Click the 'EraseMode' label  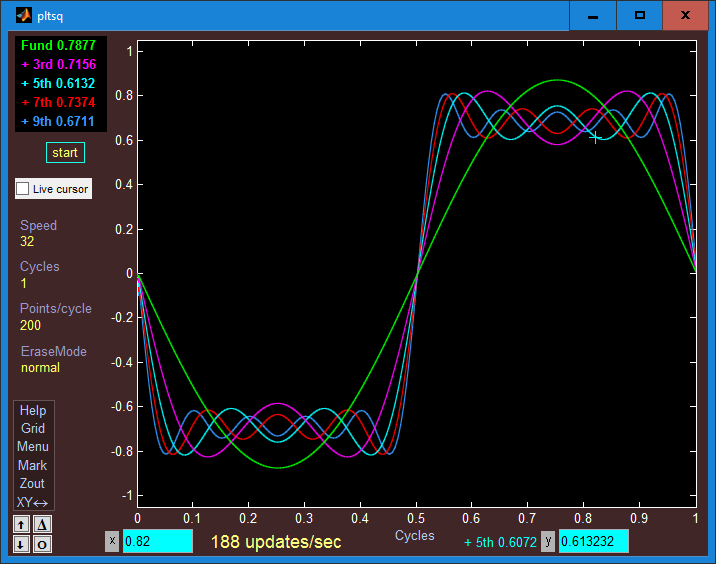[x=54, y=351]
